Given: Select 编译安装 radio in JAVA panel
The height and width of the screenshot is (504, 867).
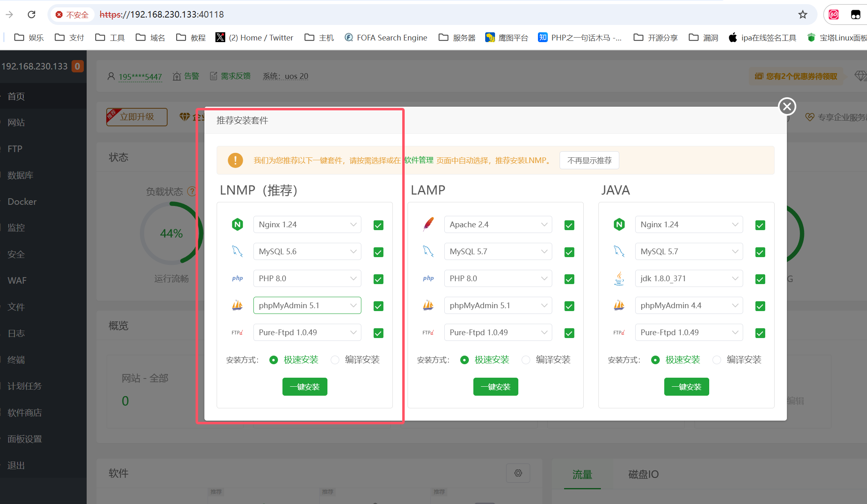Looking at the screenshot, I should click(x=717, y=360).
